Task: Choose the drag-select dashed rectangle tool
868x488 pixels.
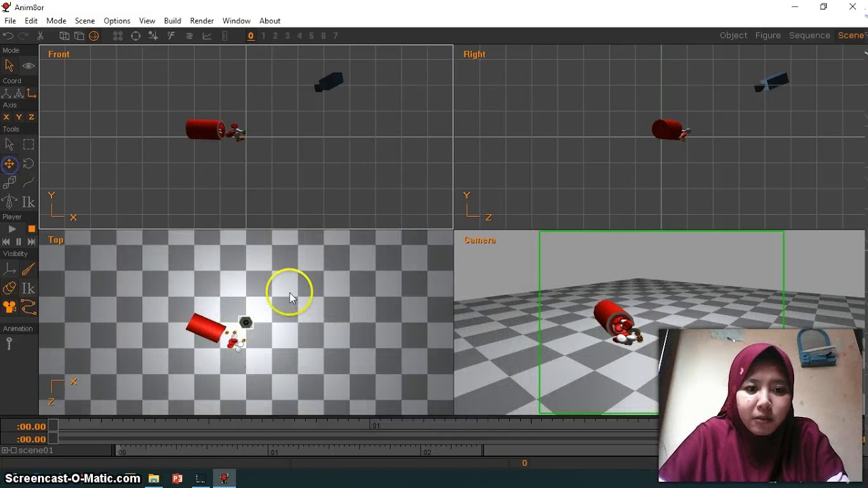Action: pyautogui.click(x=28, y=144)
